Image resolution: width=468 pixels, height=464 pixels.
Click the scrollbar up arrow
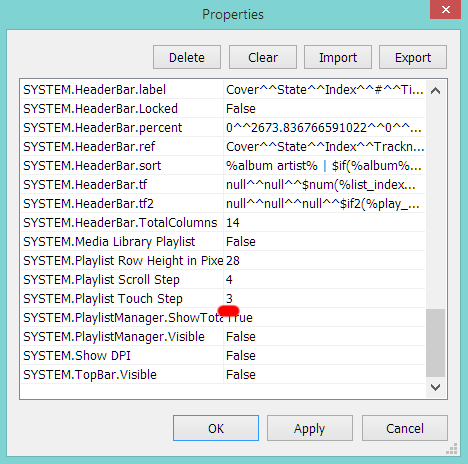435,91
